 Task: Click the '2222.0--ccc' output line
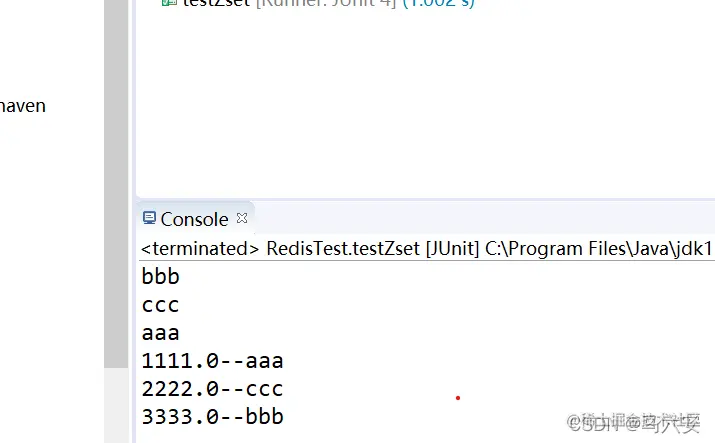pyautogui.click(x=212, y=389)
